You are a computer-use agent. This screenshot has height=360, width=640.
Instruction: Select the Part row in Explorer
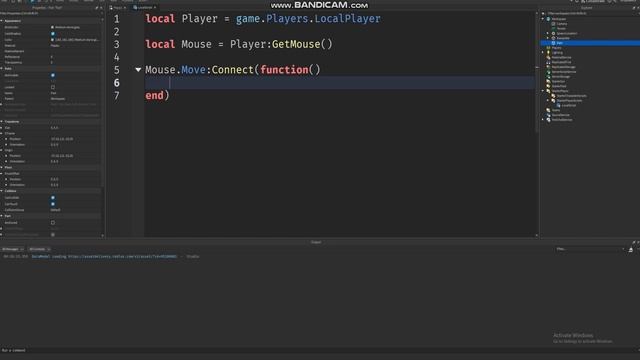590,43
